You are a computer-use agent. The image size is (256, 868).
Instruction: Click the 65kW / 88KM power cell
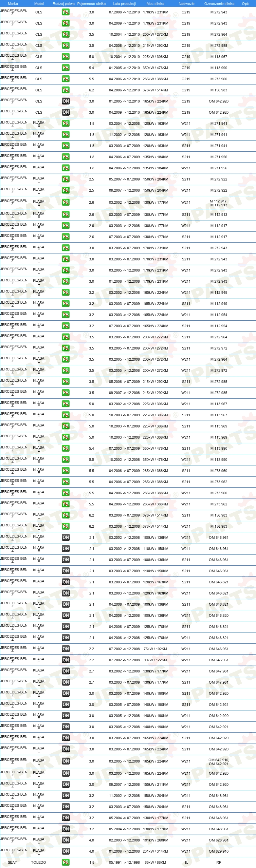click(155, 862)
